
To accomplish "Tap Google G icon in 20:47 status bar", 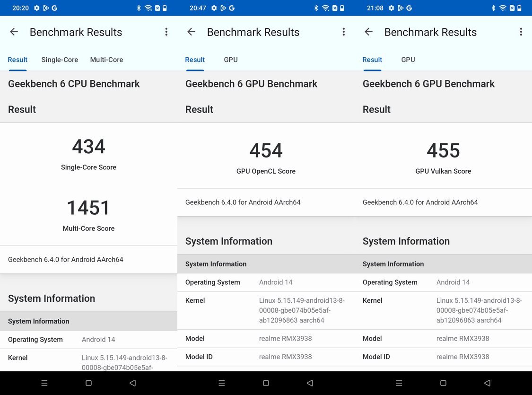I will coord(232,8).
